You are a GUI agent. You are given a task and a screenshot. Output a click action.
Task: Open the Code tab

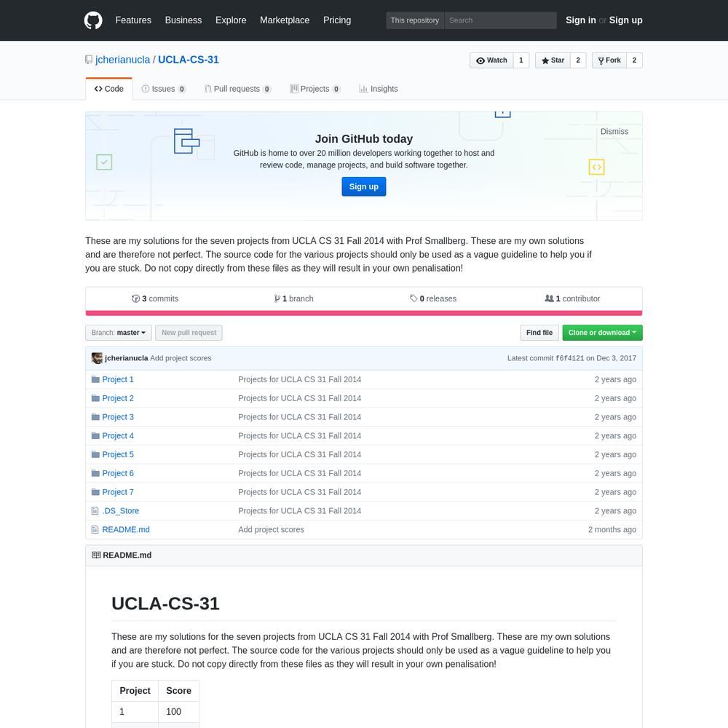point(108,89)
